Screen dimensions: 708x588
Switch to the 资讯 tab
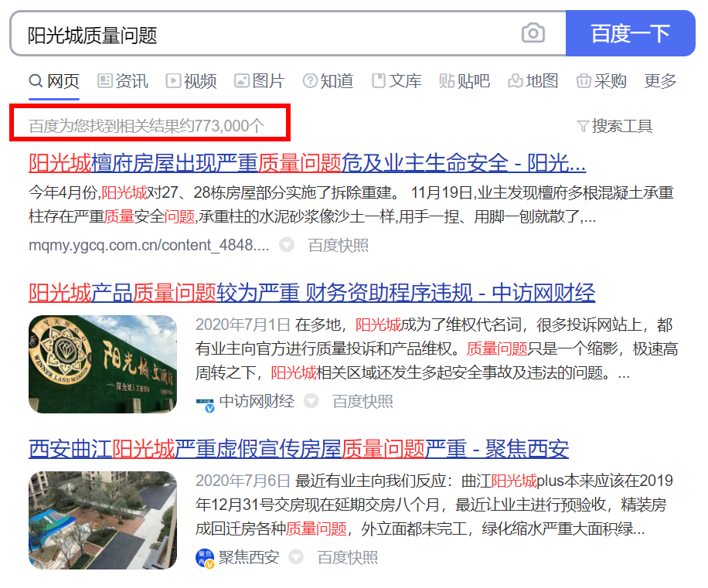(x=123, y=81)
